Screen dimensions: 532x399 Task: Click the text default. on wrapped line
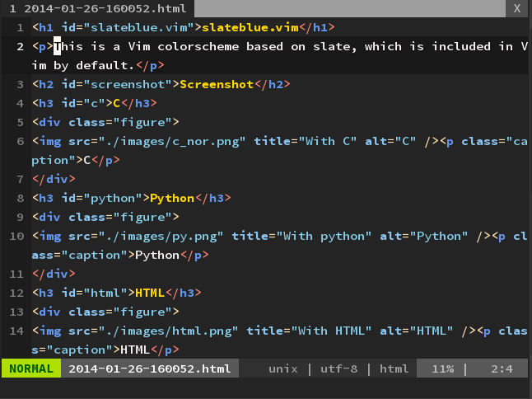point(105,65)
